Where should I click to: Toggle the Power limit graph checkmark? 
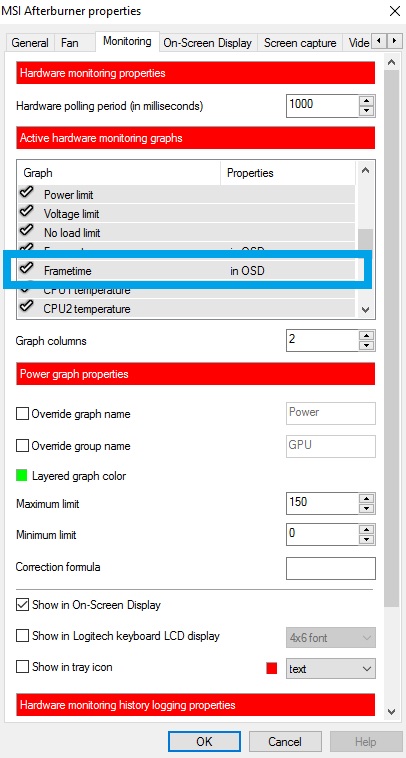[x=27, y=193]
